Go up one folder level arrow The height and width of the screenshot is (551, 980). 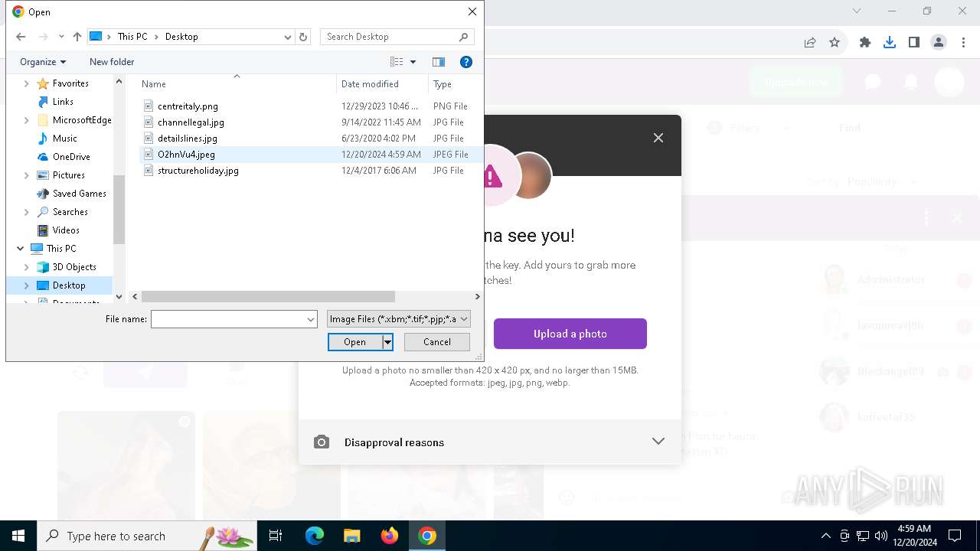point(77,37)
